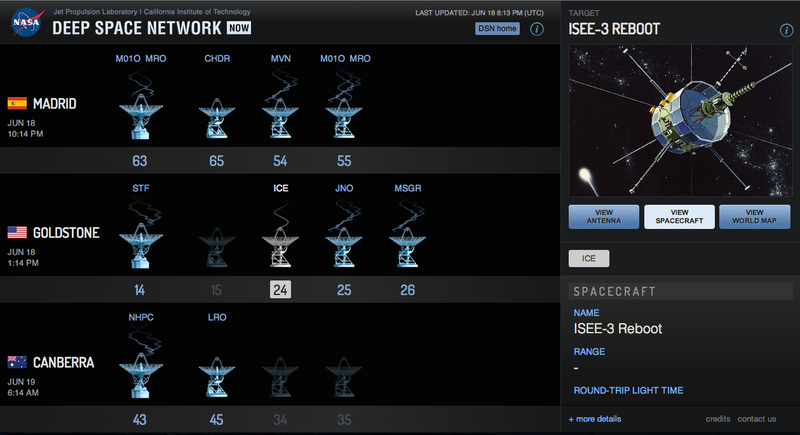
Task: Click the ISEE-3 Reboot name value
Action: [x=618, y=328]
